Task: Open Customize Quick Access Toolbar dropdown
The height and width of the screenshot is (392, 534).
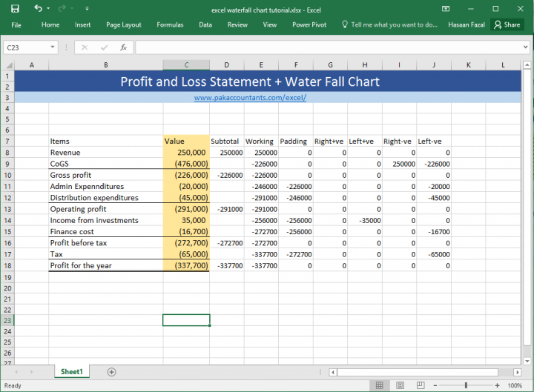Action: (x=88, y=8)
